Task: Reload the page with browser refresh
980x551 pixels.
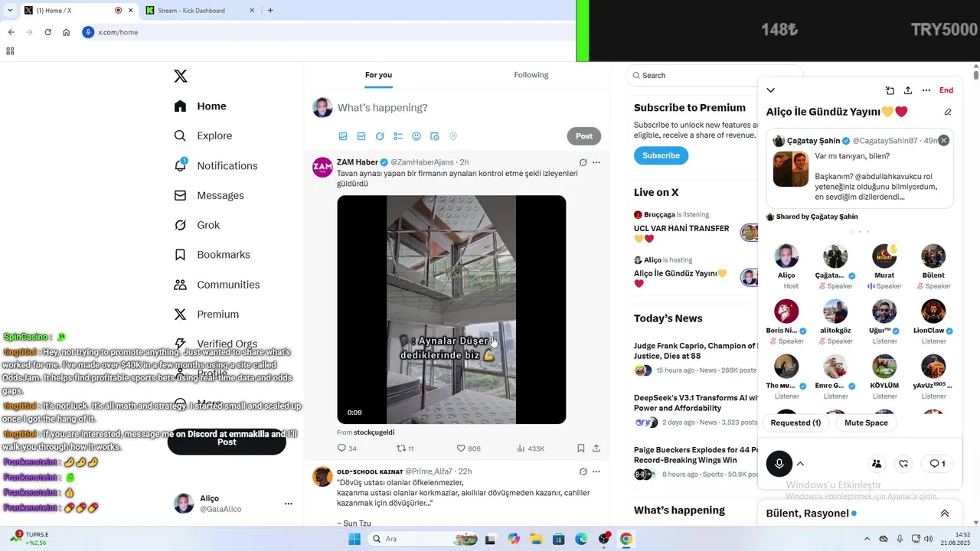Action: 47,32
